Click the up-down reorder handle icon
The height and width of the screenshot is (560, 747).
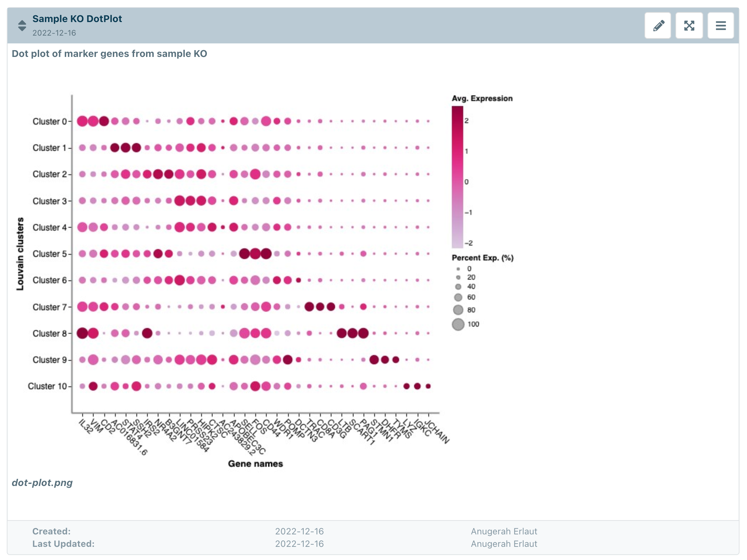[22, 26]
